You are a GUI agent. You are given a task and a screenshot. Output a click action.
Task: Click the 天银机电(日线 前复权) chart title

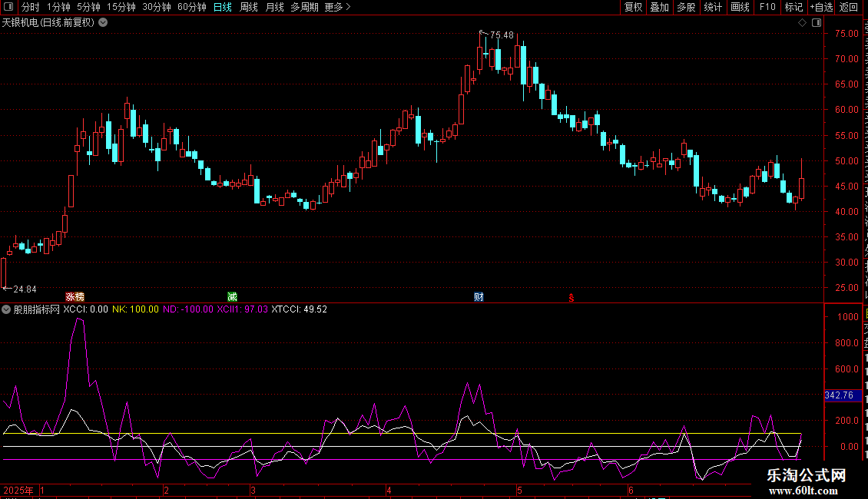coord(48,23)
